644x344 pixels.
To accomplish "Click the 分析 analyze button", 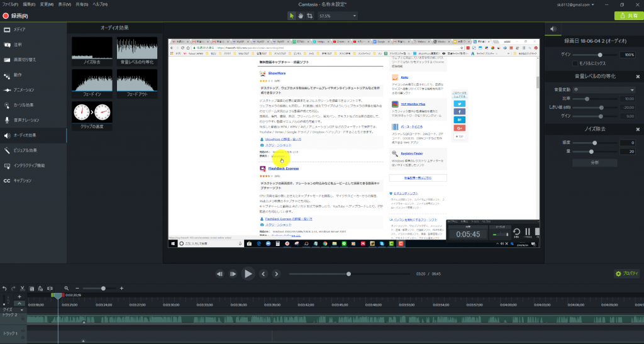I will coord(595,162).
